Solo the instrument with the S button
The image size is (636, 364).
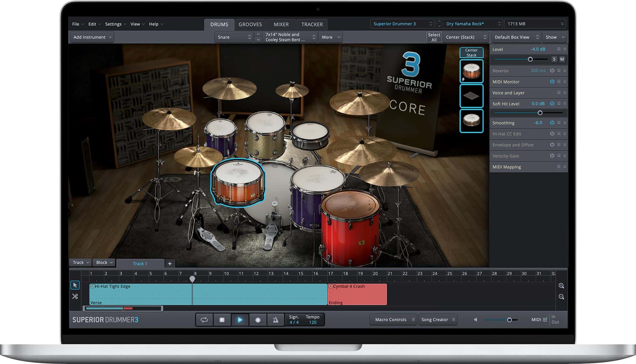tap(554, 59)
